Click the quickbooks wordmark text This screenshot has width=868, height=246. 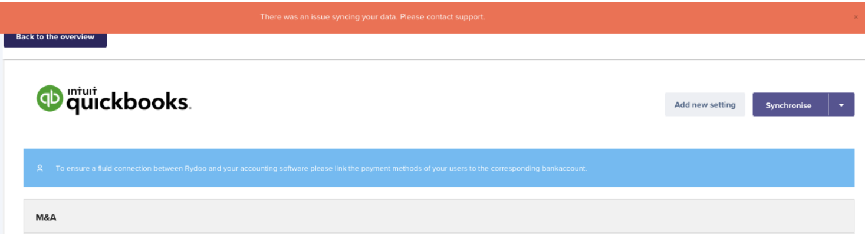coord(129,103)
